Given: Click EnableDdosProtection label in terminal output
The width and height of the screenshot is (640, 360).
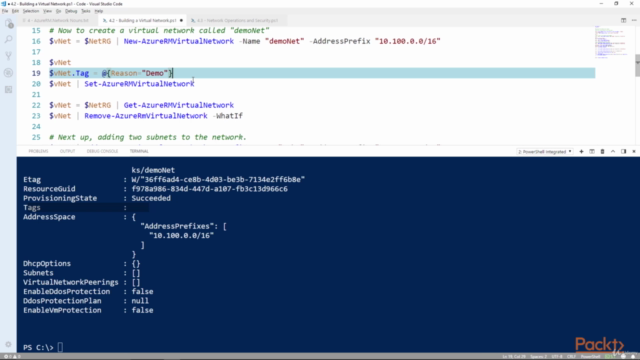Looking at the screenshot, I should 67,291.
